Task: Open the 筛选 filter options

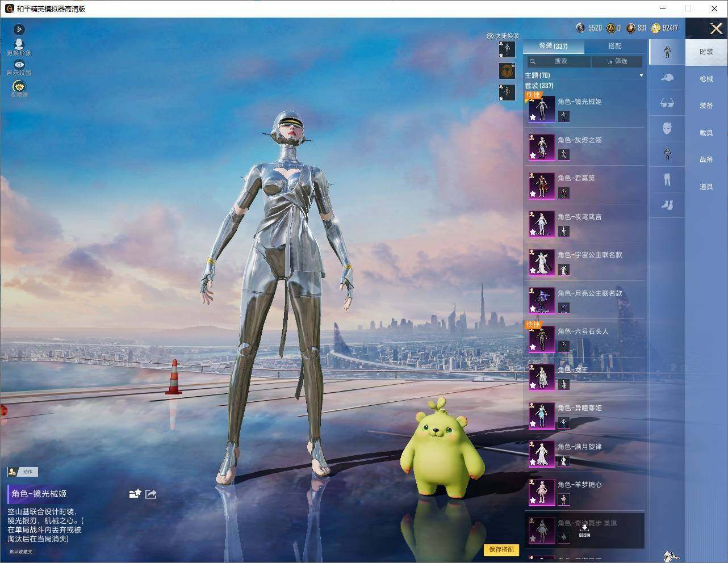Action: [x=617, y=61]
